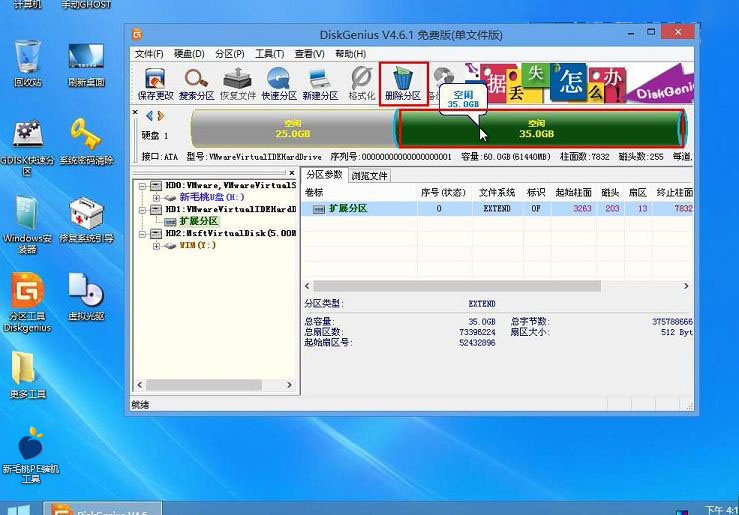The height and width of the screenshot is (515, 739).
Task: Click the New Partition (新建分区) icon
Action: [x=320, y=84]
